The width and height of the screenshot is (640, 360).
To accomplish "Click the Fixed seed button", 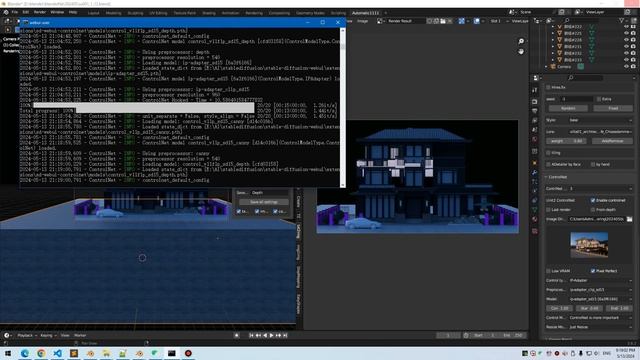I will click(x=613, y=108).
